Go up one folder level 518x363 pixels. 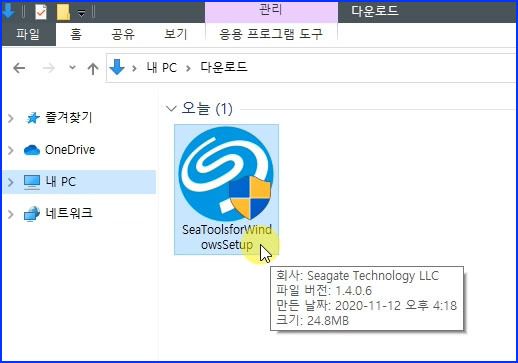point(93,68)
